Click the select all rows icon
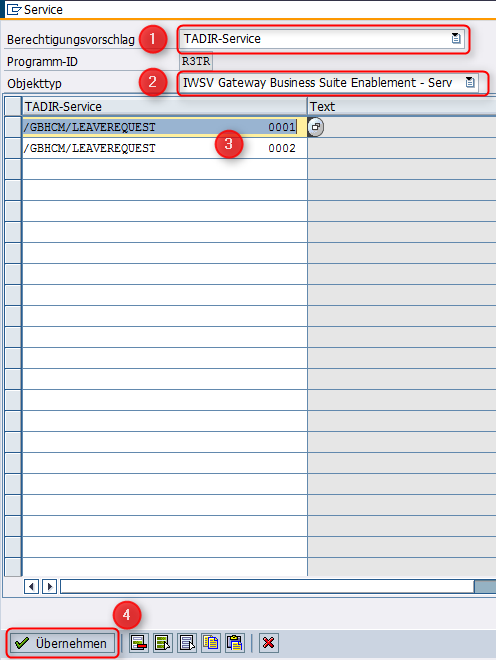The width and height of the screenshot is (496, 660). click(x=163, y=643)
